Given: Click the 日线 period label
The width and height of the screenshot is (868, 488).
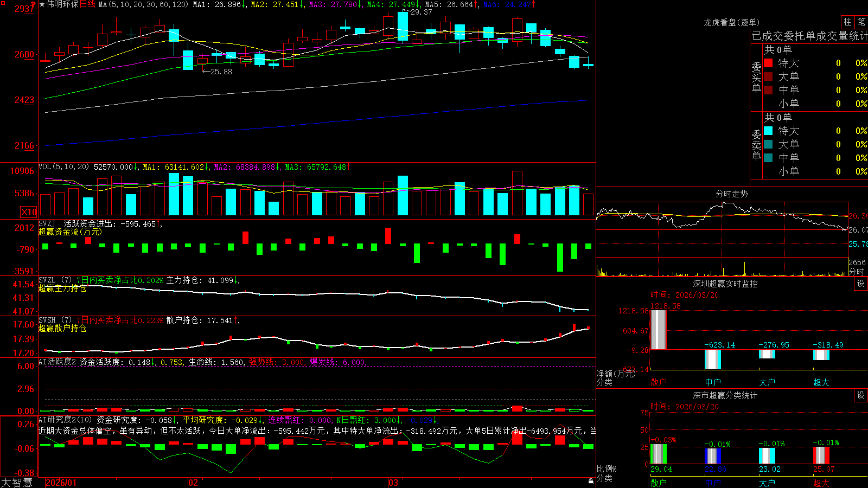Looking at the screenshot, I should [x=87, y=4].
